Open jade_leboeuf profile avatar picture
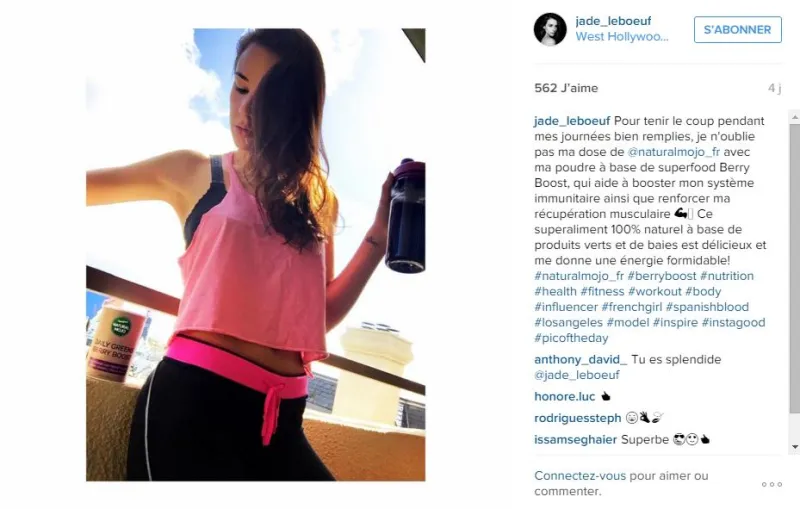Screen dimensions: 800x509 (550, 30)
